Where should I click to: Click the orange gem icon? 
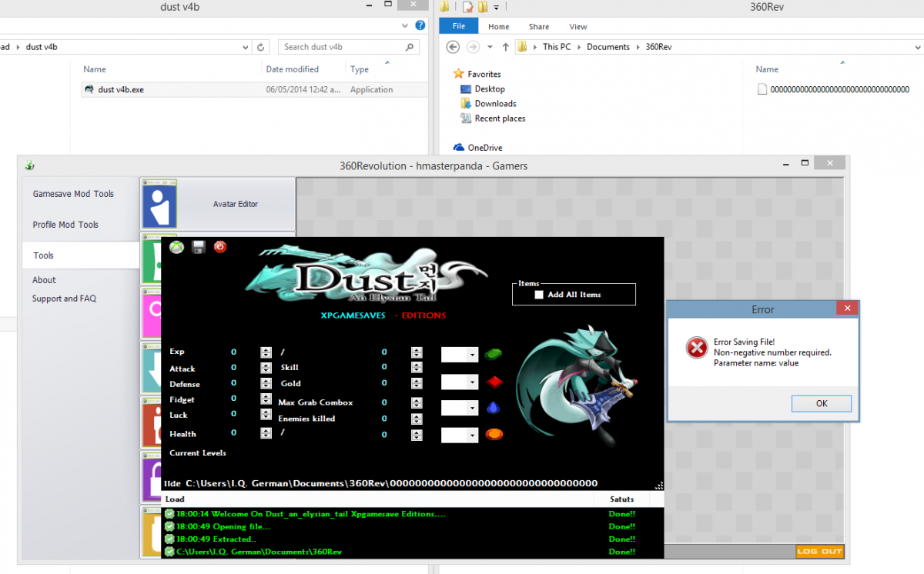point(493,435)
